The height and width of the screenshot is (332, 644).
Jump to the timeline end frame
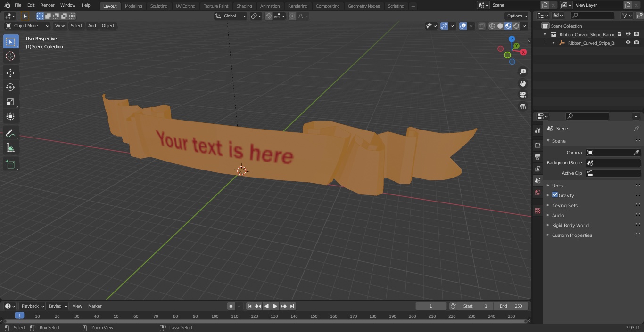click(292, 306)
